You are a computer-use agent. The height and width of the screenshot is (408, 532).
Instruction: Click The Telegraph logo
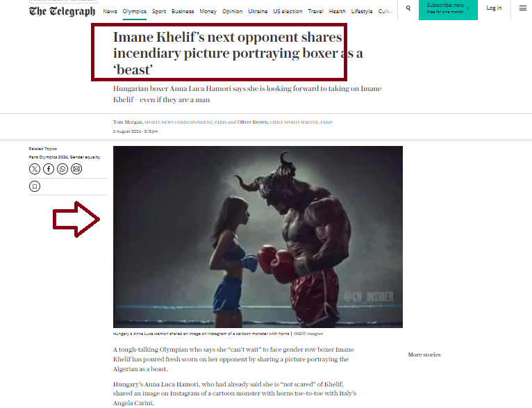[x=62, y=11]
